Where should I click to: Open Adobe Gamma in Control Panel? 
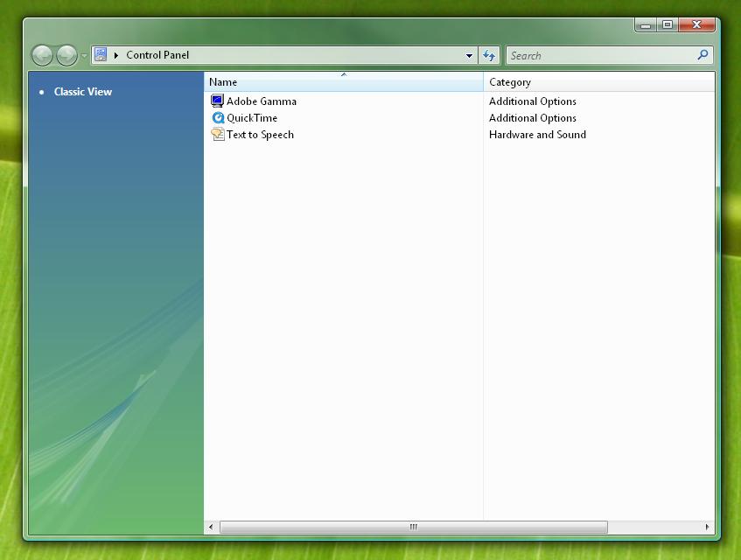[260, 101]
